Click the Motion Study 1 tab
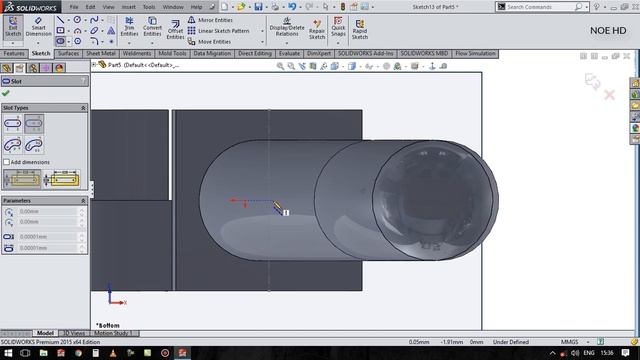Screen dimensions: 640x360 point(113,333)
